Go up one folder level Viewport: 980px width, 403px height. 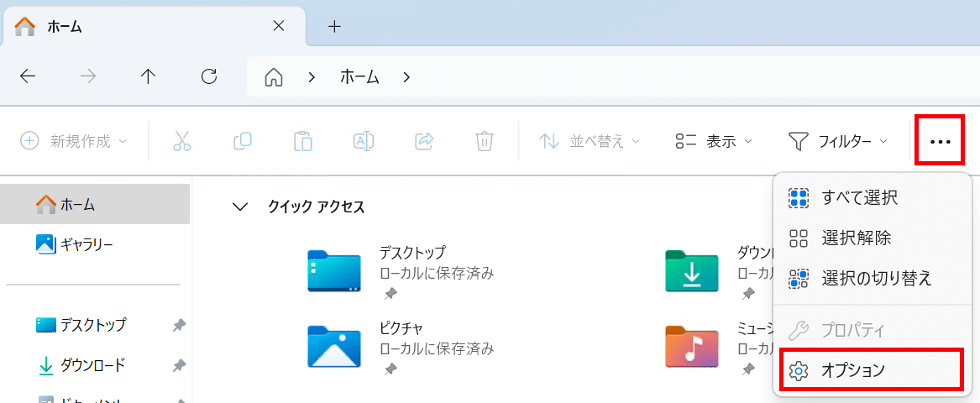pyautogui.click(x=148, y=77)
